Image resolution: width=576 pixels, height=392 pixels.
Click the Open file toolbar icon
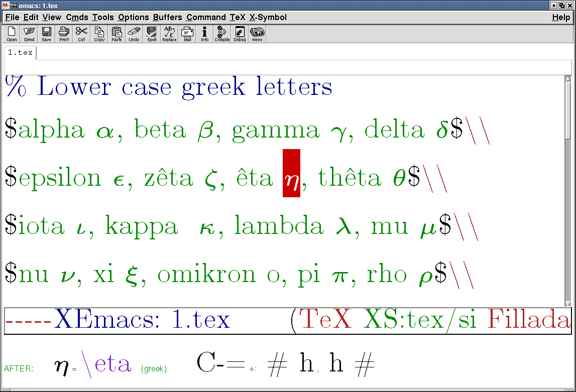click(12, 34)
